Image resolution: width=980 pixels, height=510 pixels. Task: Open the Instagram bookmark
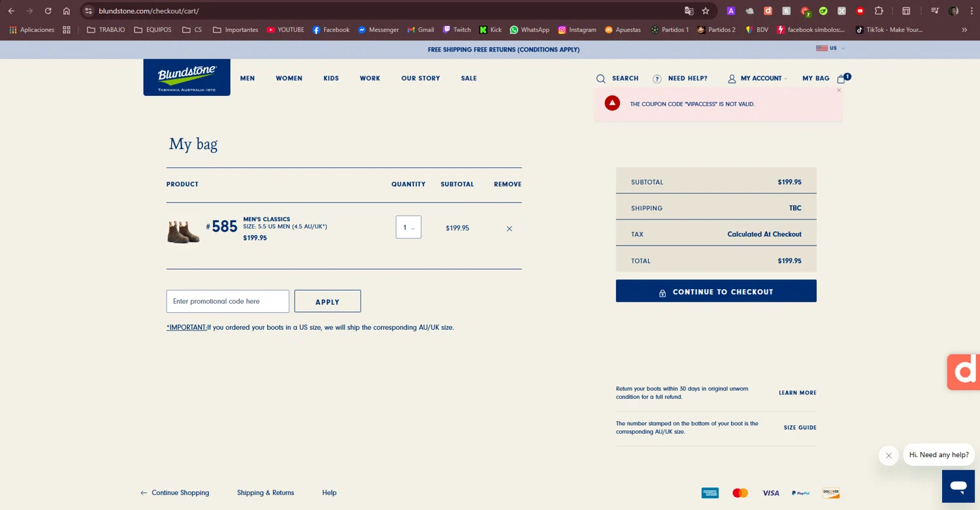pos(577,29)
